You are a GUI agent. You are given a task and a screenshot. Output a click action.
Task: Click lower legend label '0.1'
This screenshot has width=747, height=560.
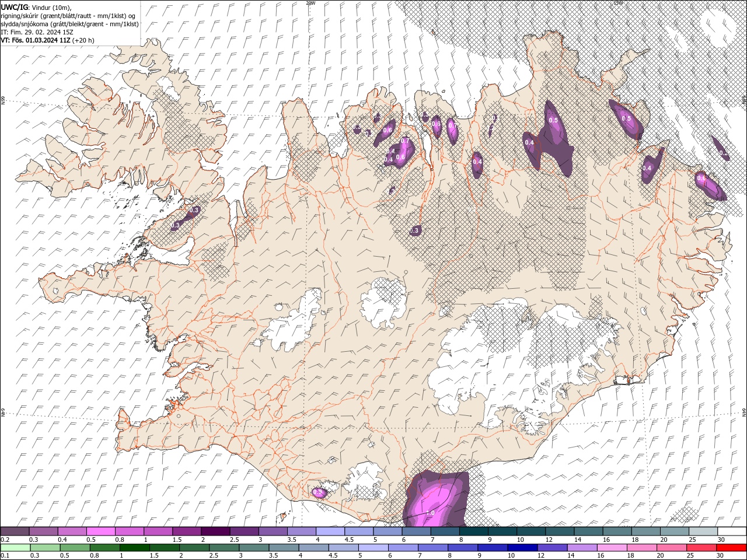5,556
